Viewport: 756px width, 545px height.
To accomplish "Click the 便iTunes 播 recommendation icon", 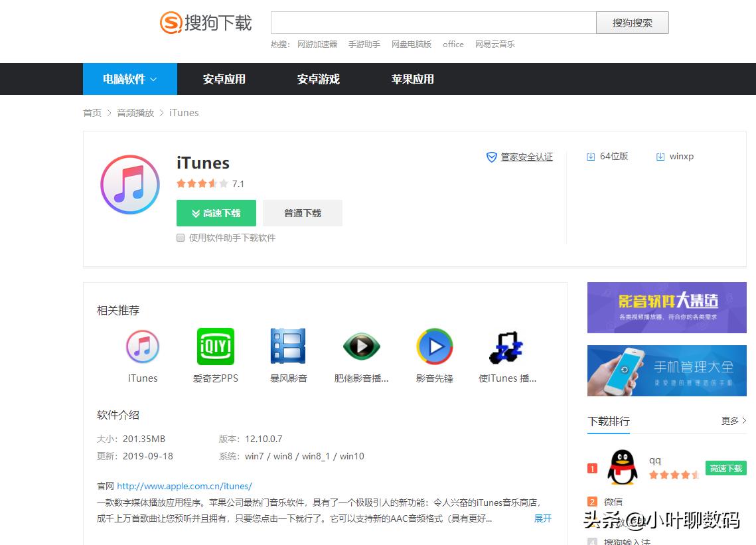I will [507, 346].
